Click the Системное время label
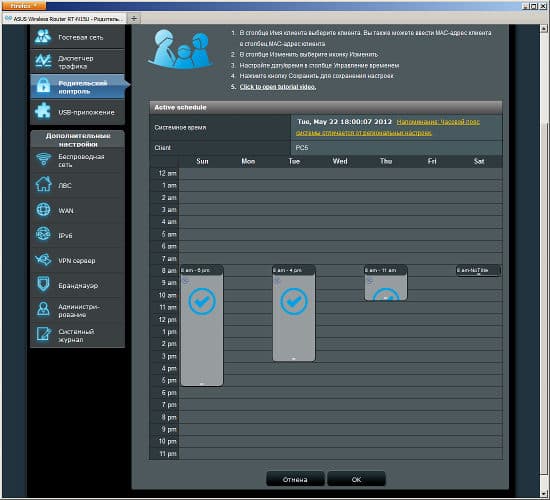The width and height of the screenshot is (550, 500). [180, 127]
